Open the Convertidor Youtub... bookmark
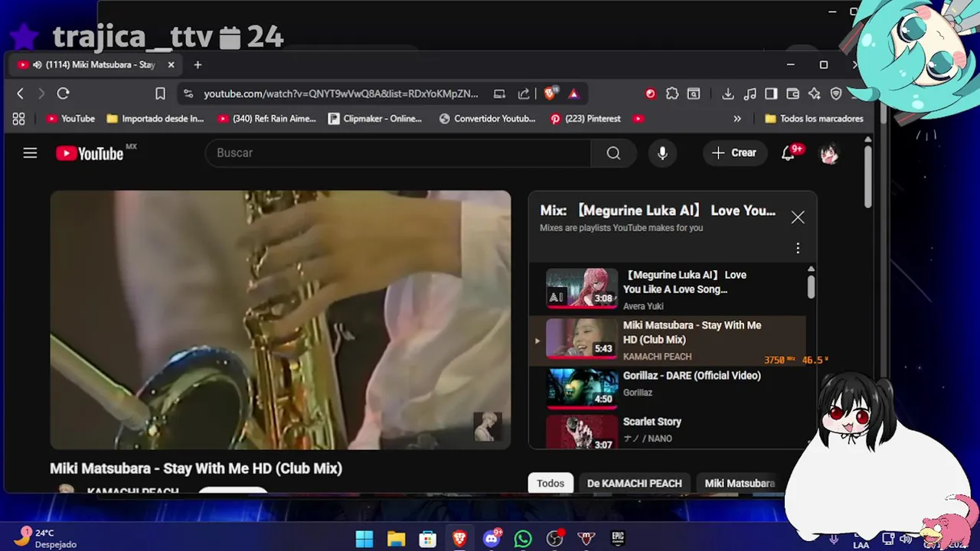Image resolution: width=980 pixels, height=551 pixels. (488, 119)
